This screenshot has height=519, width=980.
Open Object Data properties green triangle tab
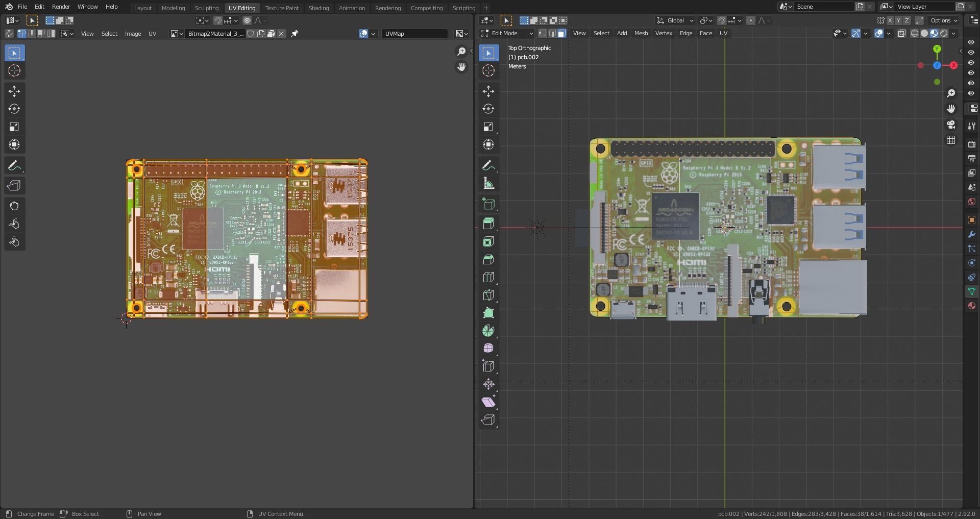click(971, 291)
